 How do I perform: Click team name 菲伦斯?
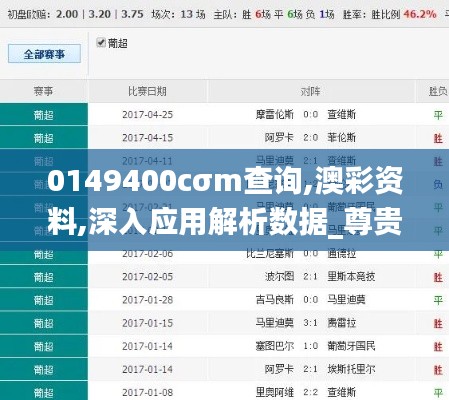tap(342, 138)
